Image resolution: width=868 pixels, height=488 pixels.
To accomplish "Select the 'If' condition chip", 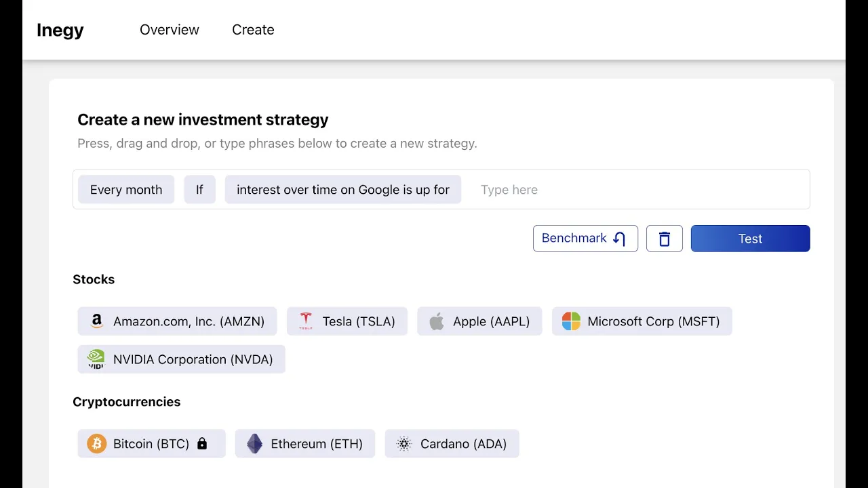I will [x=199, y=190].
